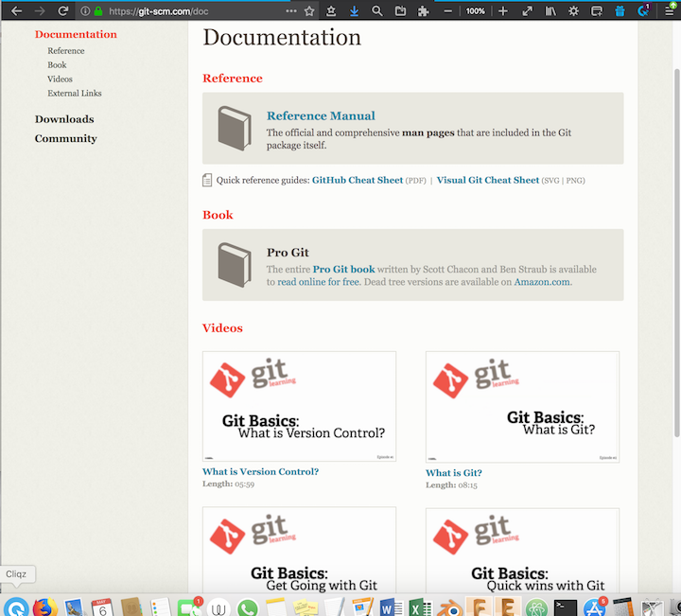This screenshot has width=681, height=616.
Task: Open GitHub Cheat Sheet PDF link
Action: [x=357, y=181]
